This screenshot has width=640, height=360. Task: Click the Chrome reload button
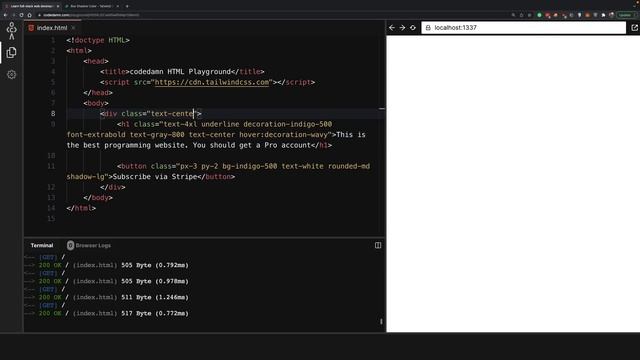pos(22,15)
